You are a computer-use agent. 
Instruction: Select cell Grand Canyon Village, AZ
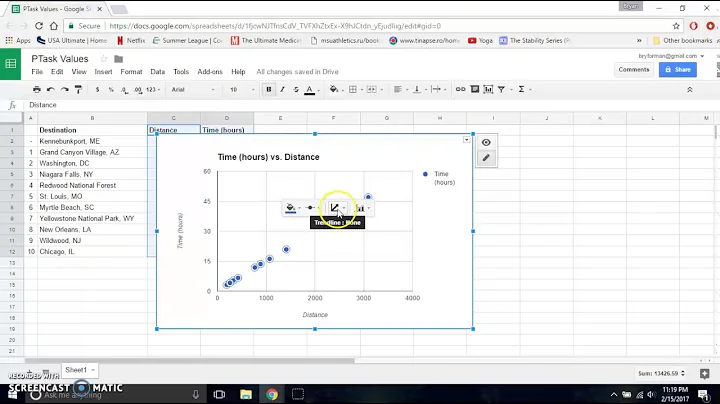[x=92, y=152]
